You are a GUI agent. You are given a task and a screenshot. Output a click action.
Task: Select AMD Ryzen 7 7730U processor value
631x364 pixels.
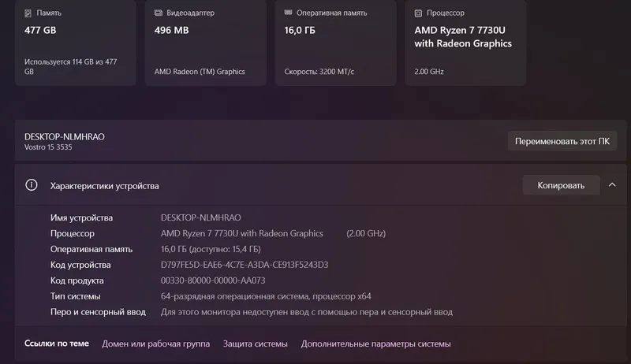[242, 233]
